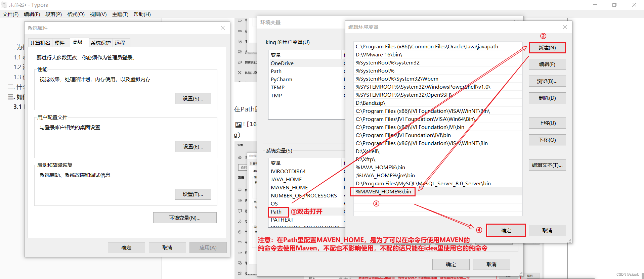
Task: Close the 编辑环境变量 dialog
Action: tap(565, 27)
